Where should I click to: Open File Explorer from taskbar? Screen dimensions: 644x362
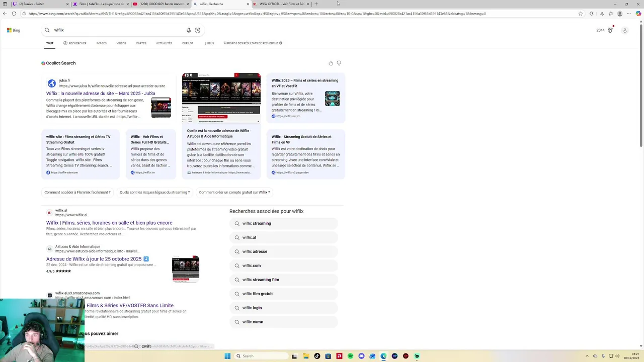pyautogui.click(x=306, y=356)
